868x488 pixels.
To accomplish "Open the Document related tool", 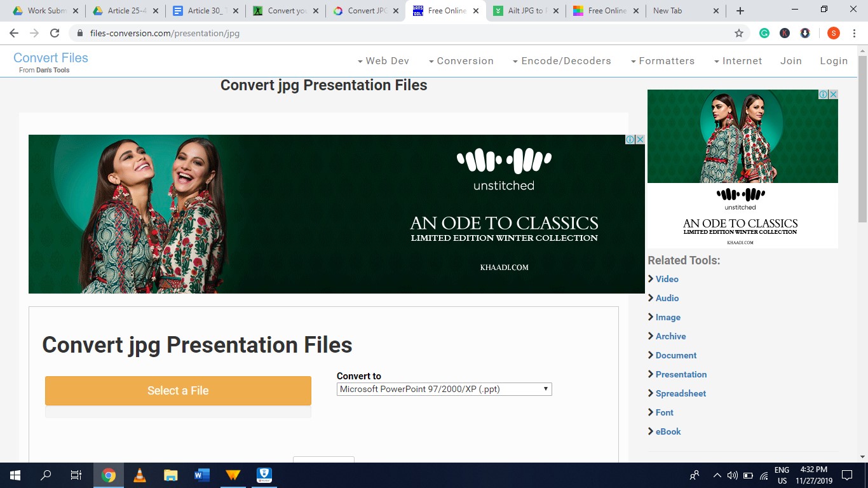I will click(676, 355).
